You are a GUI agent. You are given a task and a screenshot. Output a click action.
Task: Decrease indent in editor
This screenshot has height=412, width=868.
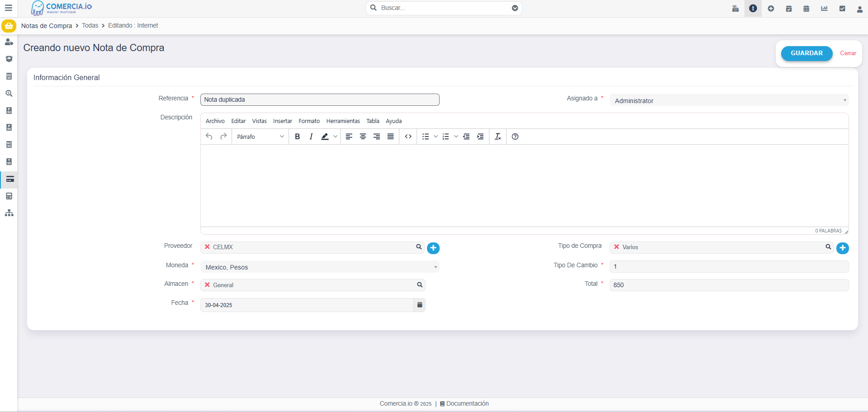[466, 137]
